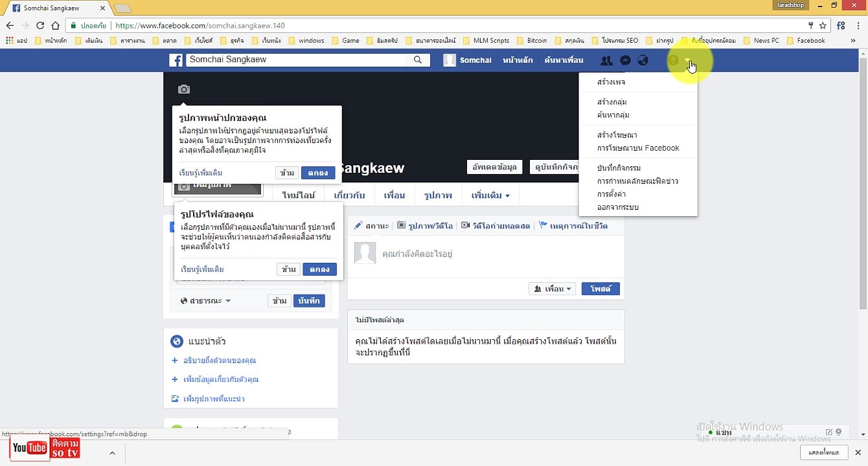Expand the download item chevron
This screenshot has height=466, width=868.
tap(112, 453)
